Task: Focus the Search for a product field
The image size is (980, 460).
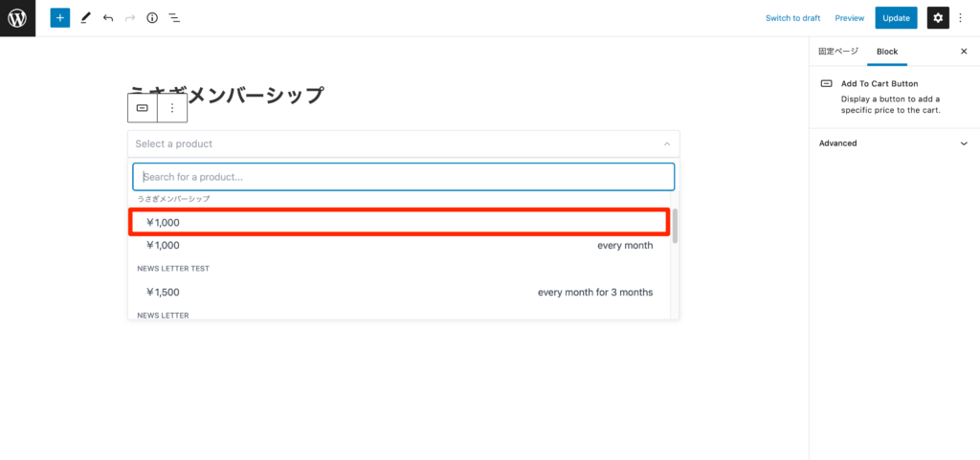Action: 404,177
